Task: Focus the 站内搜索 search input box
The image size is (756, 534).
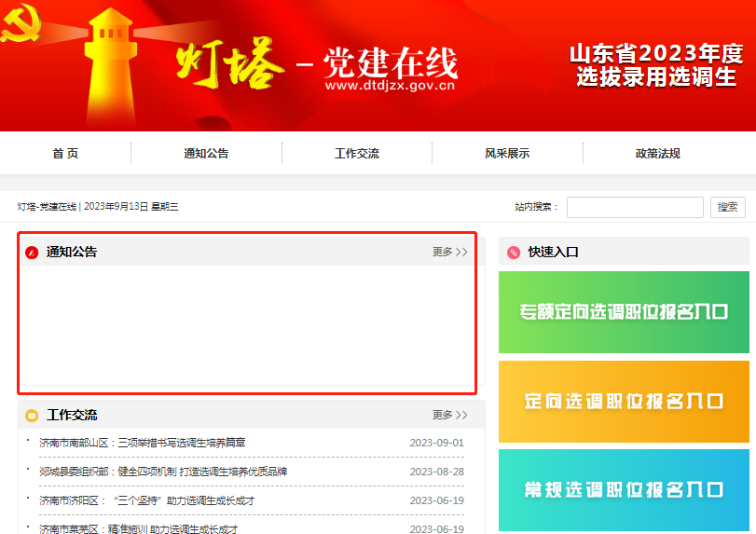Action: click(635, 207)
